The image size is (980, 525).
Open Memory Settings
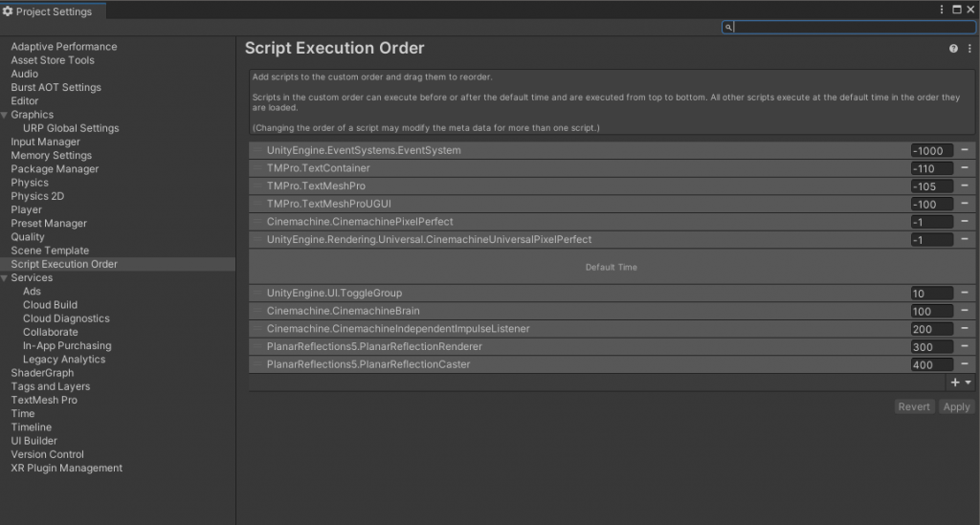click(52, 156)
